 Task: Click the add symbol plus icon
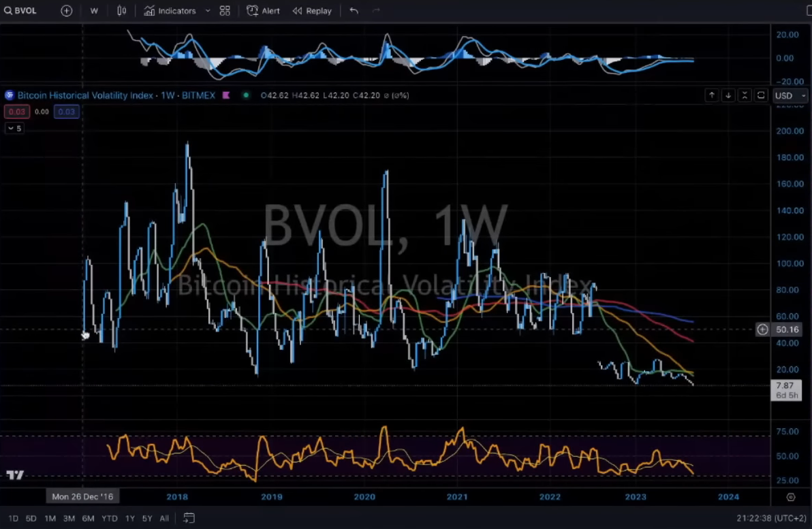click(x=66, y=11)
